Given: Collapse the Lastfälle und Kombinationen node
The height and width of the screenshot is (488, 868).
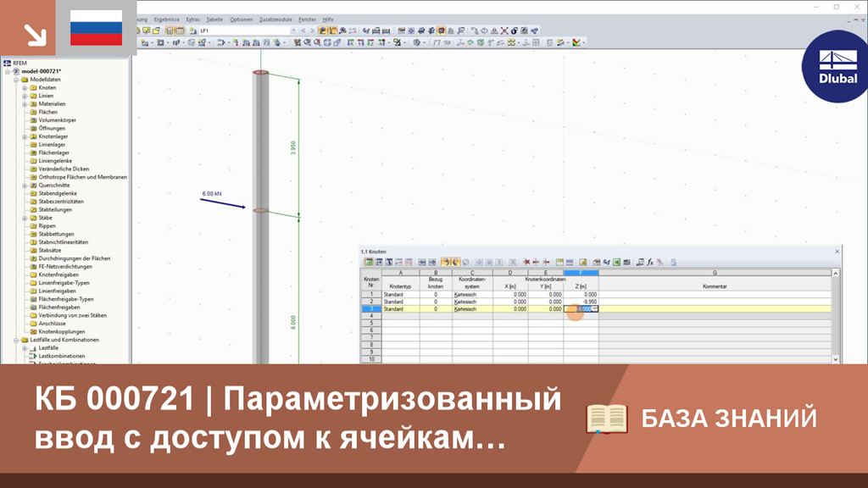Looking at the screenshot, I should [x=16, y=341].
